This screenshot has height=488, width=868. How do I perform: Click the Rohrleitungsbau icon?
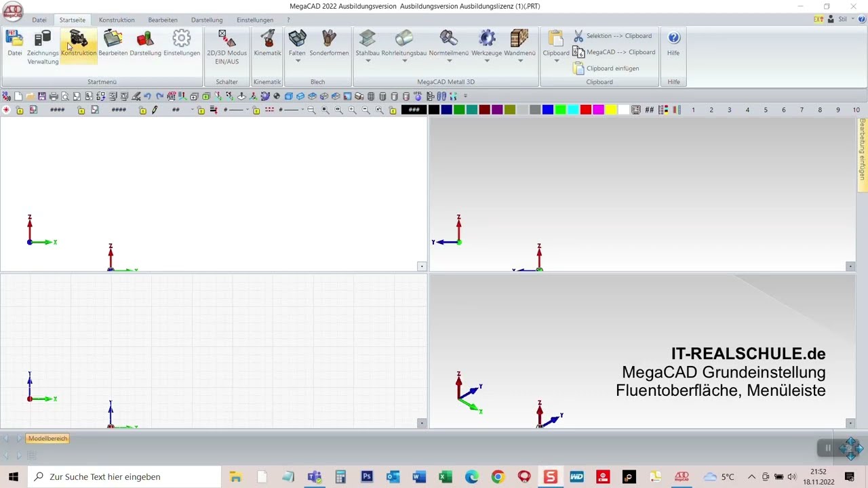pyautogui.click(x=404, y=39)
